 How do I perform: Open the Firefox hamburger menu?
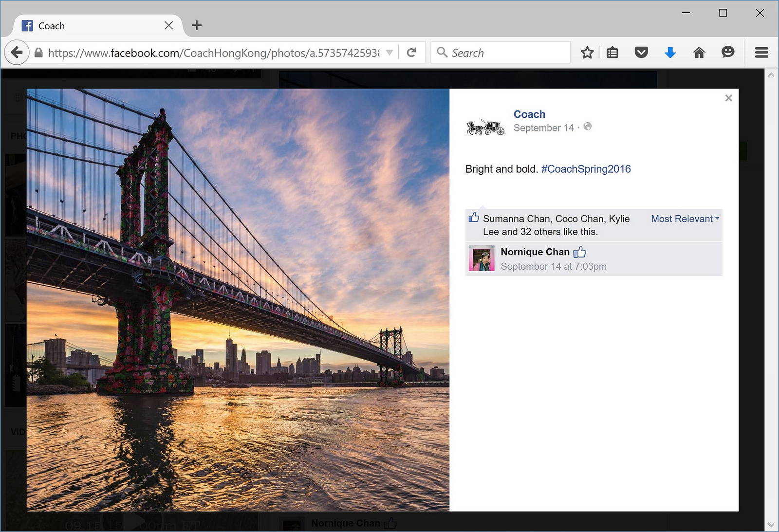click(761, 53)
